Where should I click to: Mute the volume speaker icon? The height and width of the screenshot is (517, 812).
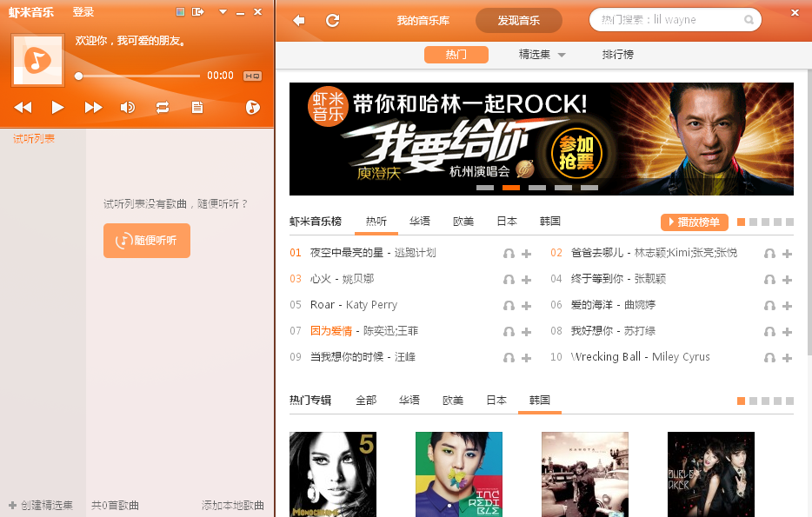pos(128,108)
